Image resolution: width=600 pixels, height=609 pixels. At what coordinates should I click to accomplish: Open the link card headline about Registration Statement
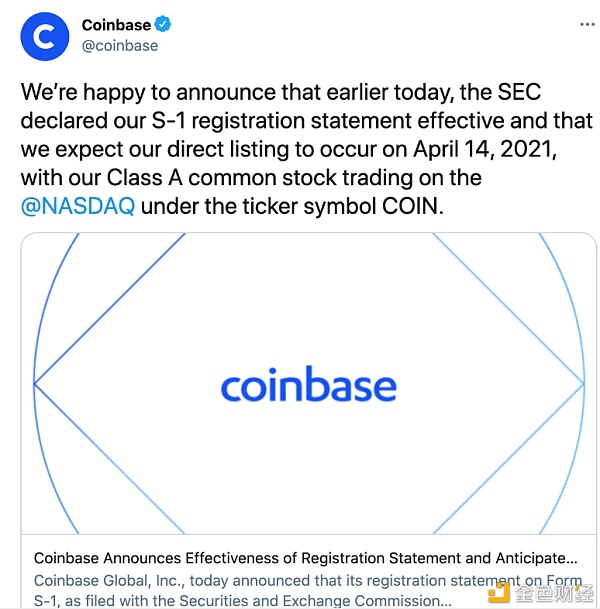pyautogui.click(x=306, y=558)
